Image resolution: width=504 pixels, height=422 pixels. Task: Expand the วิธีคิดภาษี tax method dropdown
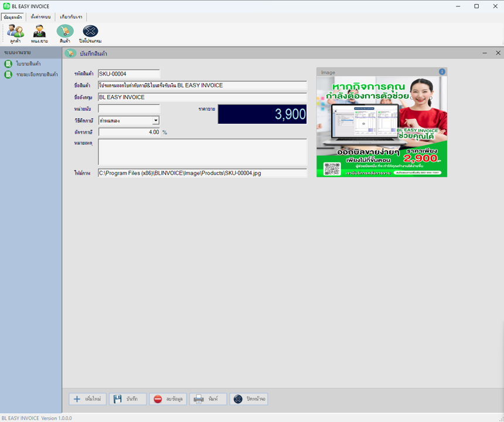tap(155, 121)
